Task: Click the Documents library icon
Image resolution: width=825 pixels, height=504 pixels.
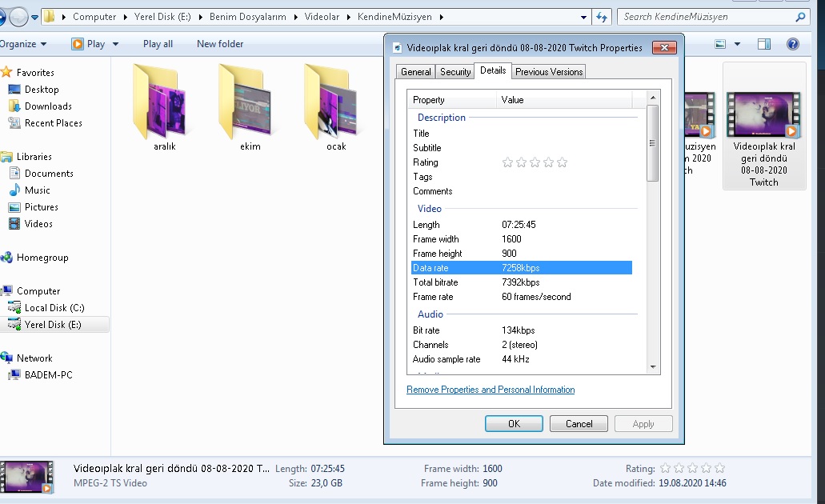Action: (14, 173)
